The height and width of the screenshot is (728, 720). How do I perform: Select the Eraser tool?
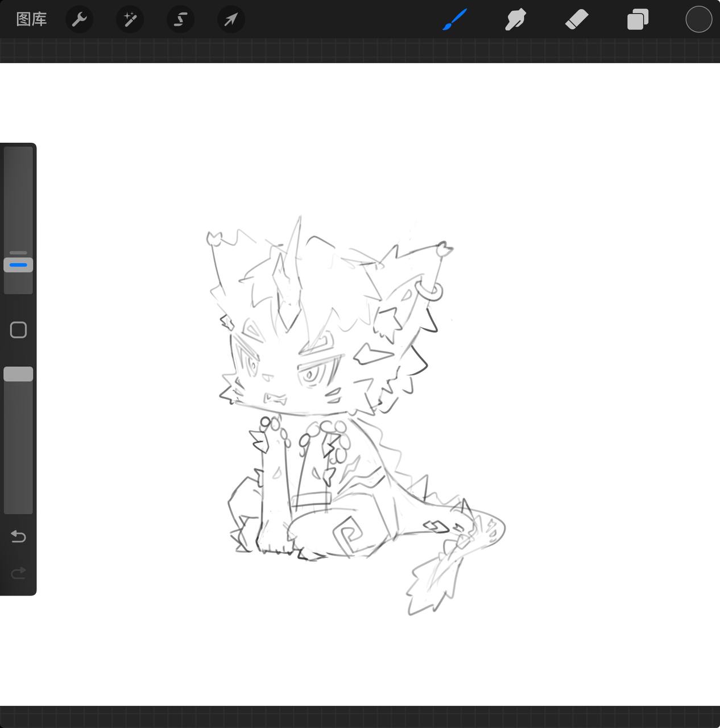[576, 20]
